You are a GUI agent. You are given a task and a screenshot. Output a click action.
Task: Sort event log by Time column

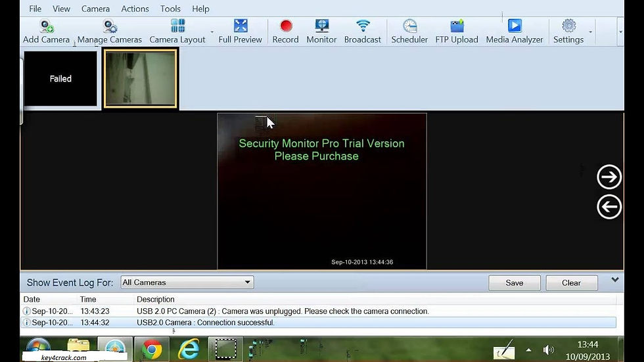pyautogui.click(x=88, y=299)
